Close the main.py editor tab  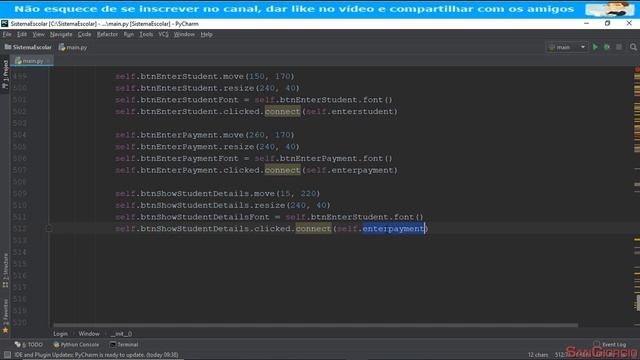pyautogui.click(x=48, y=61)
